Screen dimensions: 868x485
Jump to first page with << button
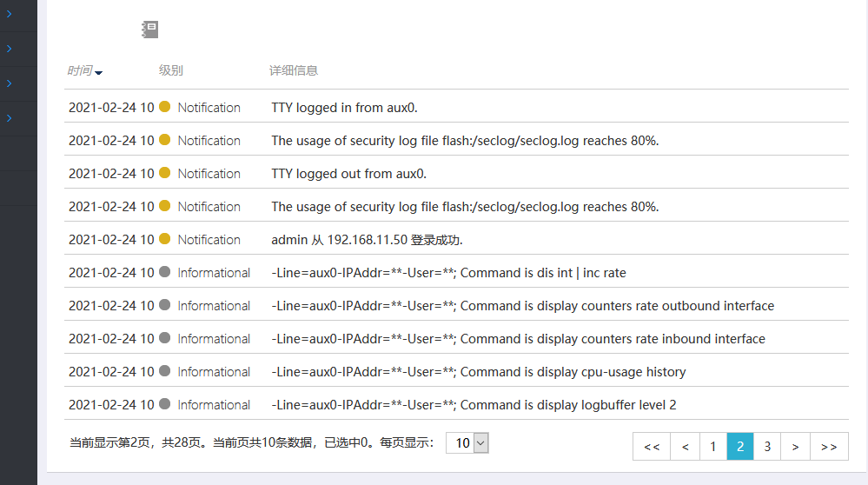pos(652,446)
